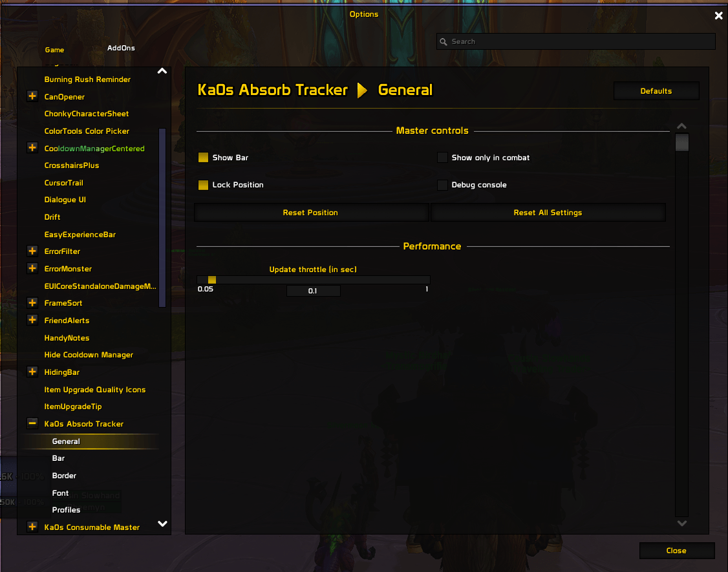
Task: Click the KaOs Absorb Tracker label
Action: click(84, 424)
